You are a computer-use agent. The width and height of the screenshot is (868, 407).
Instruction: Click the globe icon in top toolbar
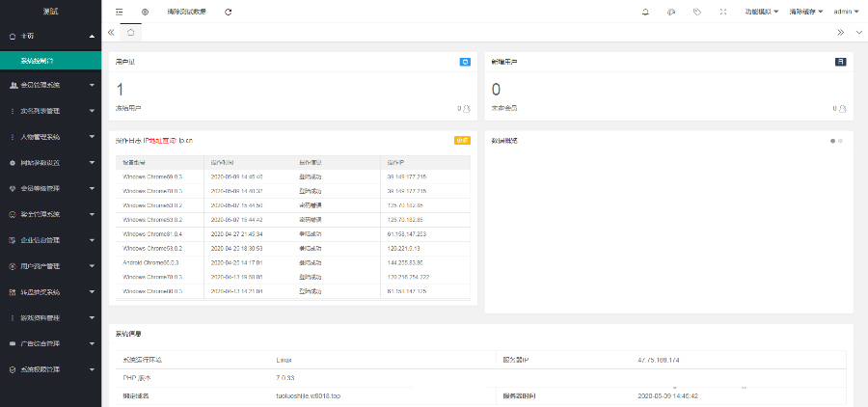coord(145,12)
